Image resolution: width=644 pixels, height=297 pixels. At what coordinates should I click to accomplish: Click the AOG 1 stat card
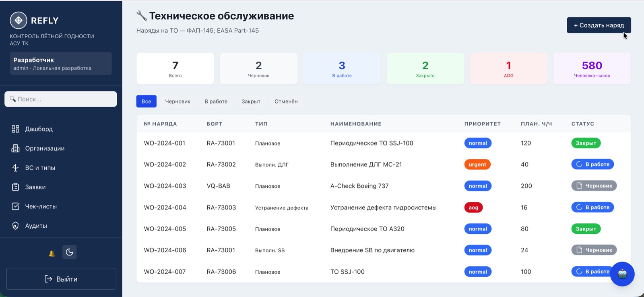[x=509, y=69]
